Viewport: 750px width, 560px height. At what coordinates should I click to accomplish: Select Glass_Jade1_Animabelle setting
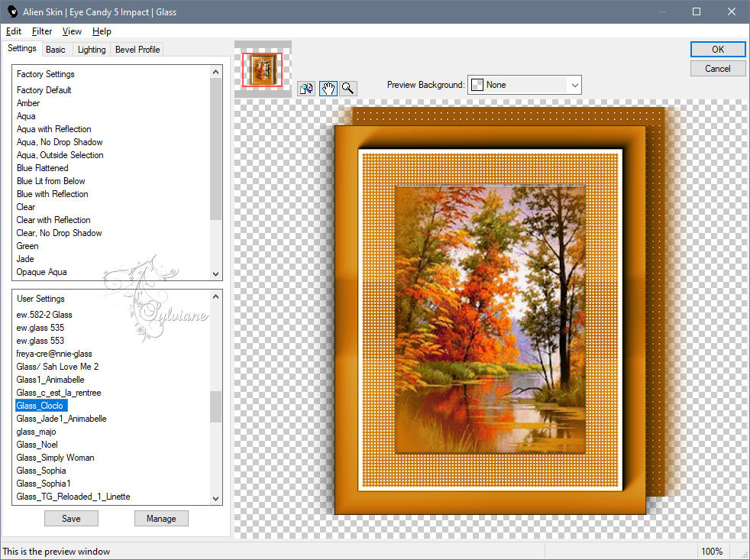point(61,419)
